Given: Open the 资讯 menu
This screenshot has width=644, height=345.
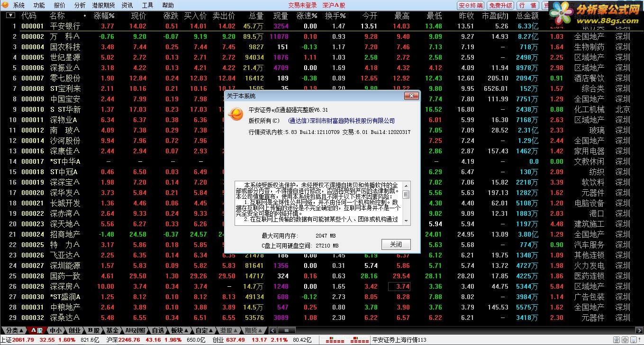Looking at the screenshot, I should pyautogui.click(x=127, y=5).
